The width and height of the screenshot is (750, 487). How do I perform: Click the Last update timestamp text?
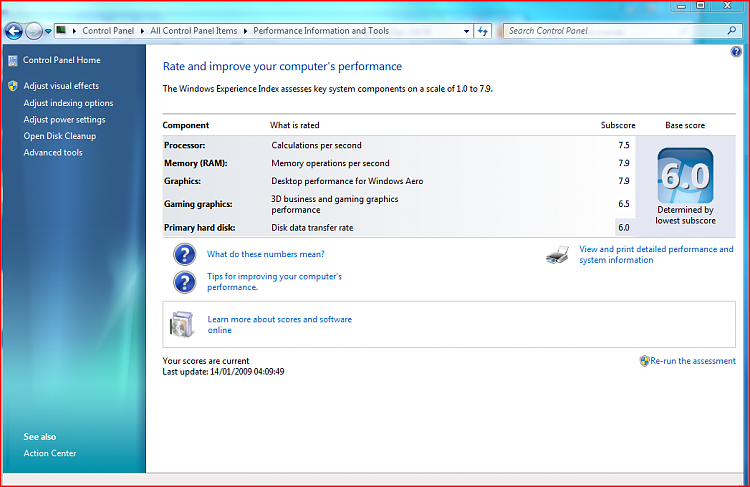pos(223,372)
